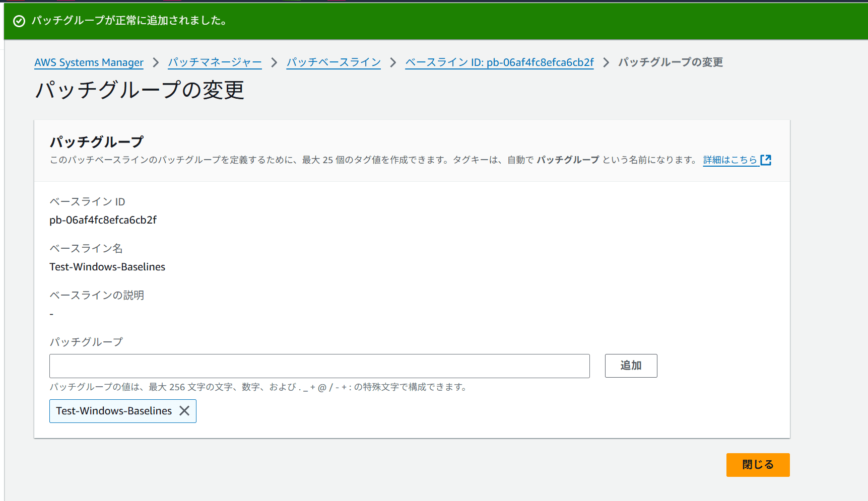The height and width of the screenshot is (501, 868).
Task: Click the ベースラインの説明 label
Action: click(x=97, y=295)
